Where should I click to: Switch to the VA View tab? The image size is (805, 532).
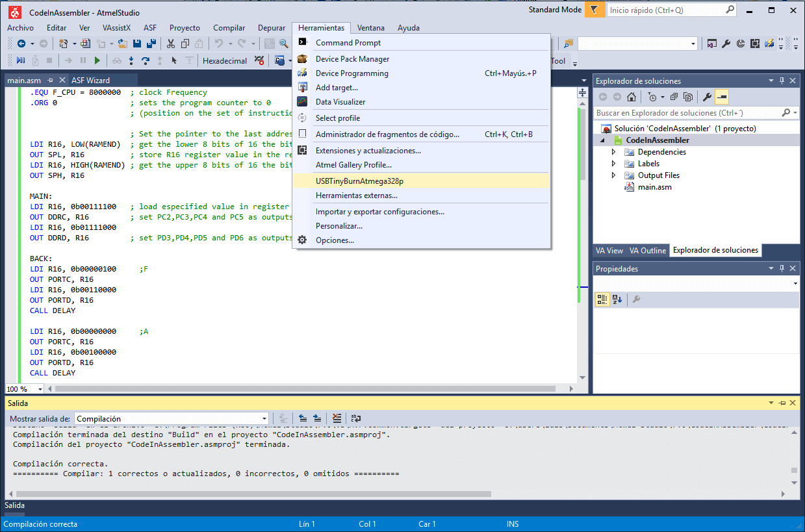coord(609,250)
